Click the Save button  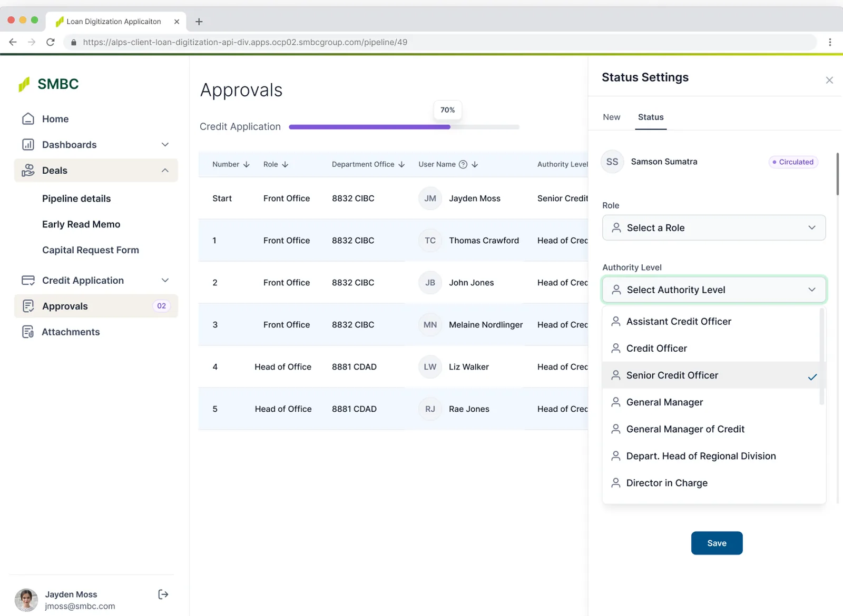point(717,543)
